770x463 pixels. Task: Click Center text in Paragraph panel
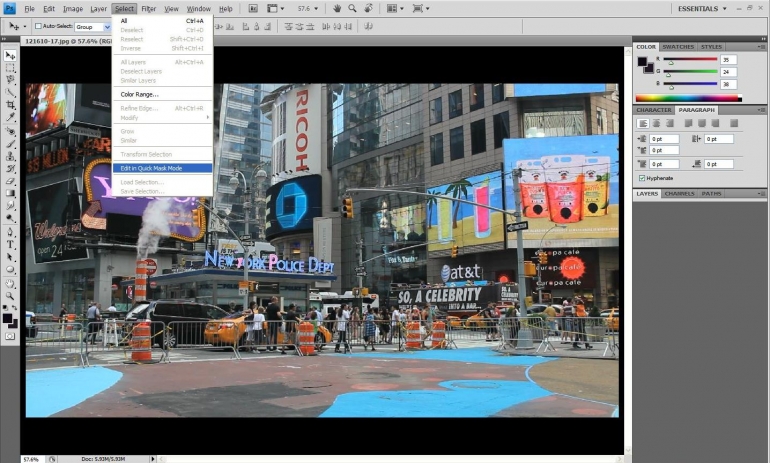(x=657, y=123)
